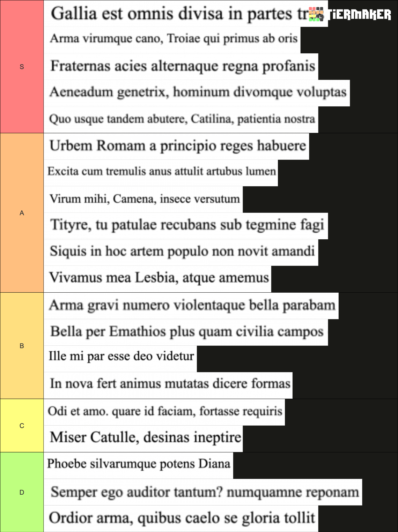Click 'Phoebe silvarumque potens Diana' item
Viewport: 398px width, 532px height.
[139, 466]
